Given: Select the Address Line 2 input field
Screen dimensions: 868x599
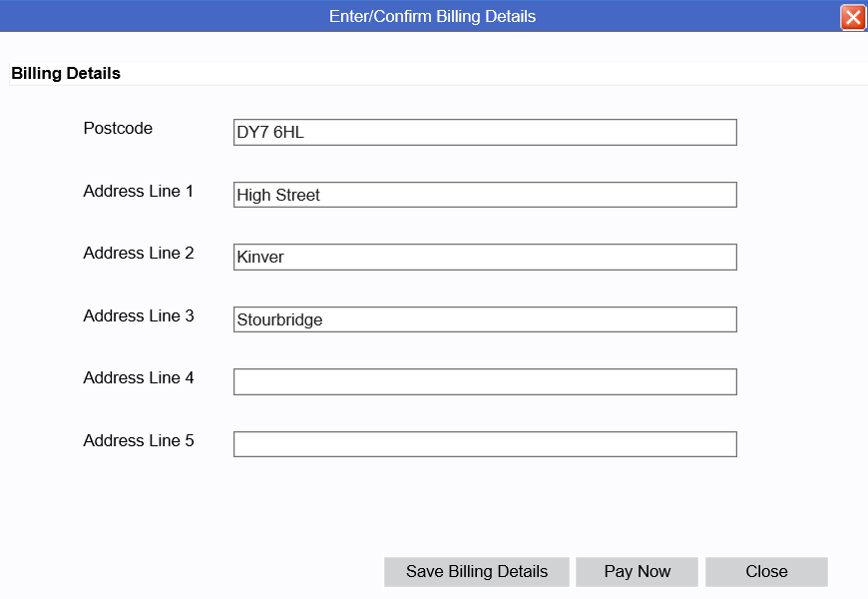Looking at the screenshot, I should point(485,257).
